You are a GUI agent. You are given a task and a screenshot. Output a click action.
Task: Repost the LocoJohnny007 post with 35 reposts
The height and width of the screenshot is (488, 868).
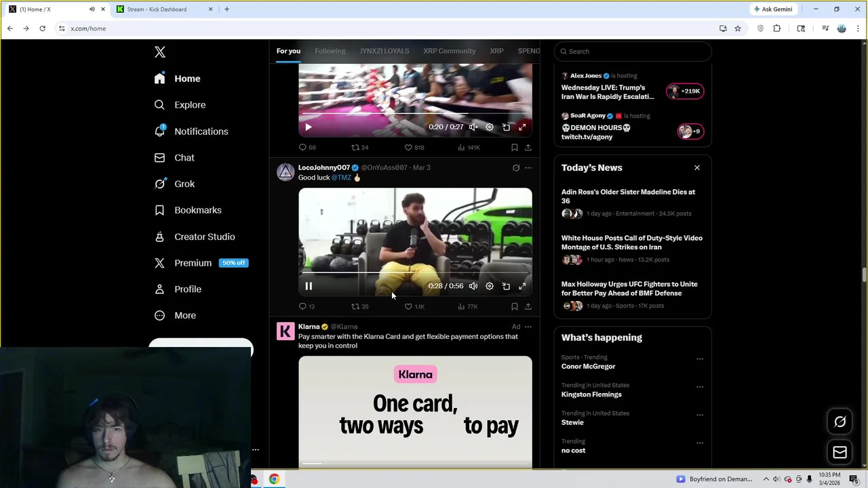359,306
